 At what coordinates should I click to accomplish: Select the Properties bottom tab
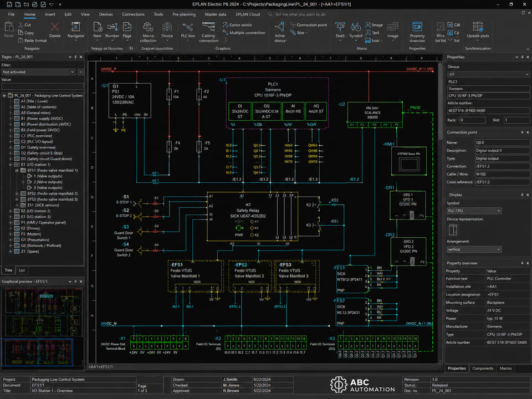pyautogui.click(x=457, y=369)
